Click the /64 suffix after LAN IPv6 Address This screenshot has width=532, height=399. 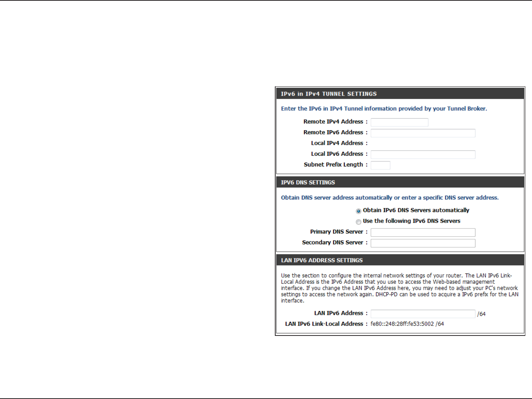pos(481,314)
